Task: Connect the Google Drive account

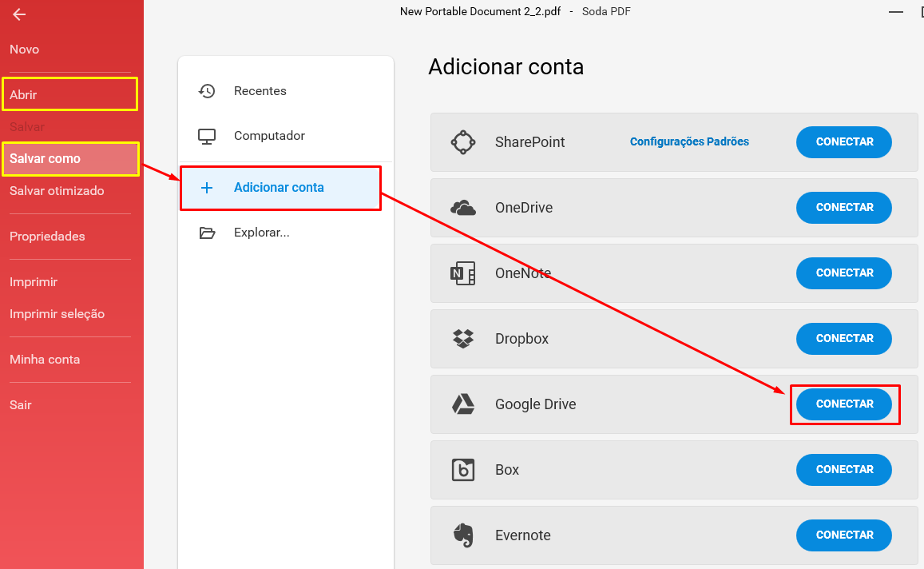Action: point(844,404)
